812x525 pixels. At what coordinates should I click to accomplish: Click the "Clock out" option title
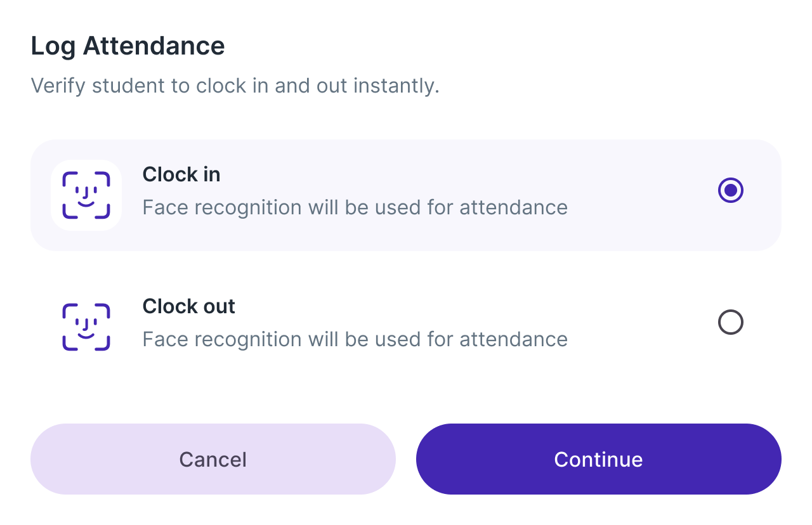coord(189,306)
